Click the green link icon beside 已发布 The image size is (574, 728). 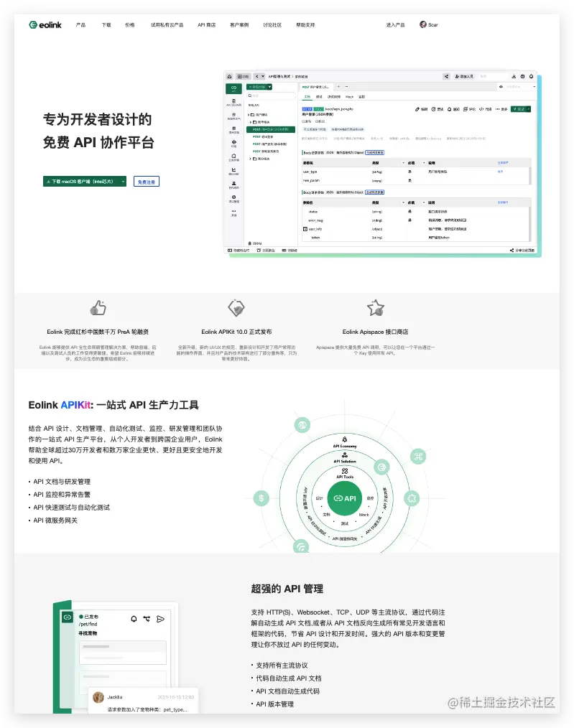point(68,617)
